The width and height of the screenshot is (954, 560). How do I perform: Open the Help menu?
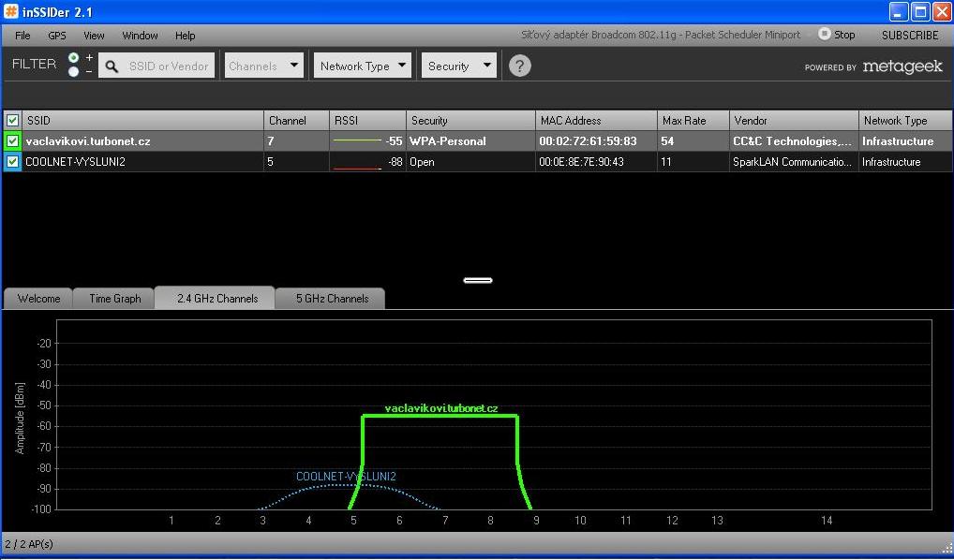[185, 36]
